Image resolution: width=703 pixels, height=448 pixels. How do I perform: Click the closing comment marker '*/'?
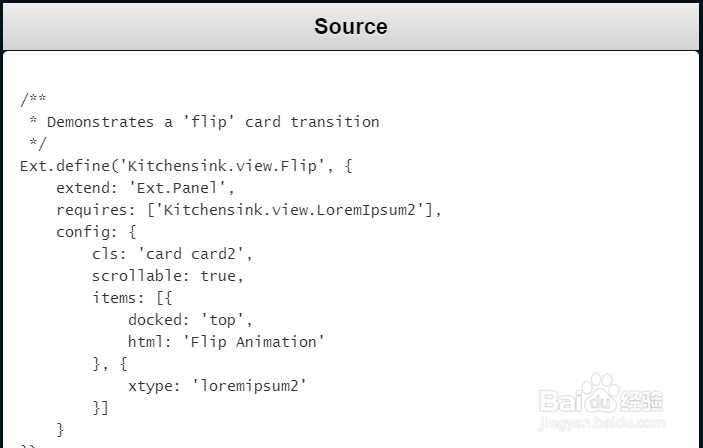click(37, 144)
